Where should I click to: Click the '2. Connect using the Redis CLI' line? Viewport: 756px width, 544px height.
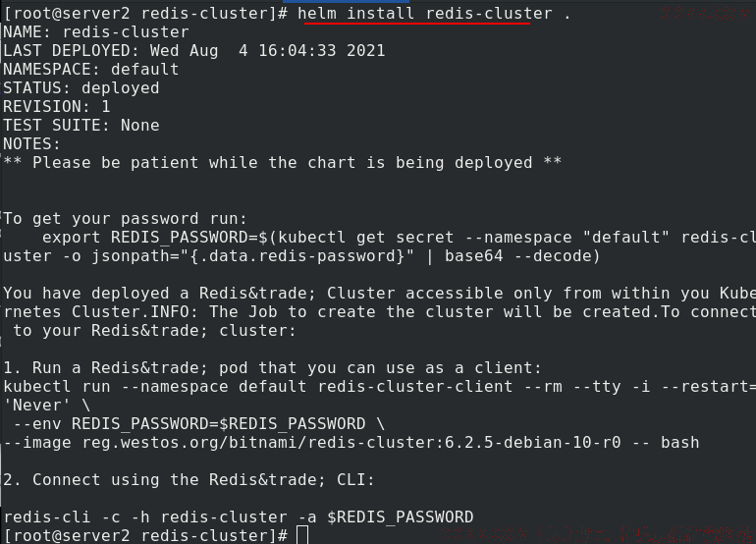[189, 480]
